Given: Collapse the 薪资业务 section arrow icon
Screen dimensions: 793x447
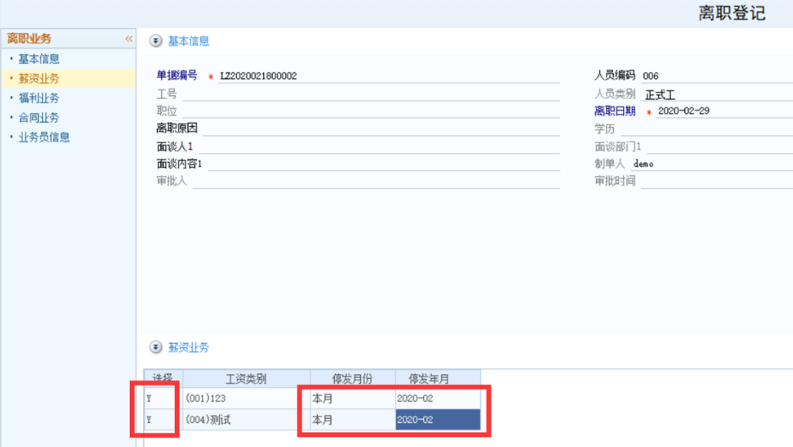Looking at the screenshot, I should (x=156, y=347).
